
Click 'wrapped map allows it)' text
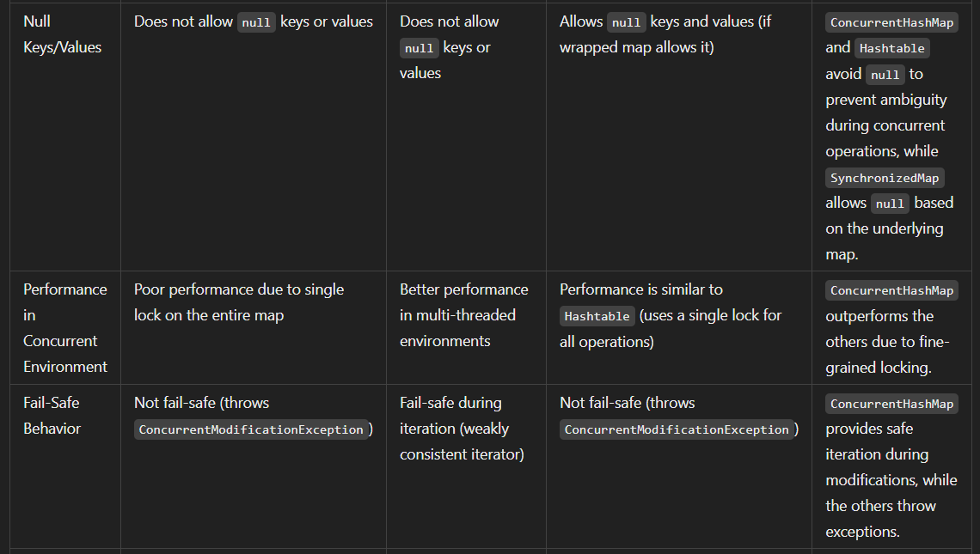636,47
